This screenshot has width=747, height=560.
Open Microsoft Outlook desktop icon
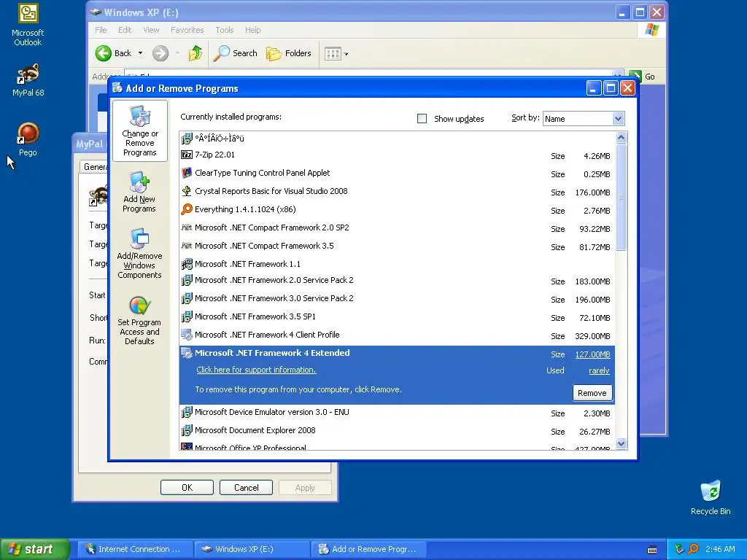pos(28,25)
